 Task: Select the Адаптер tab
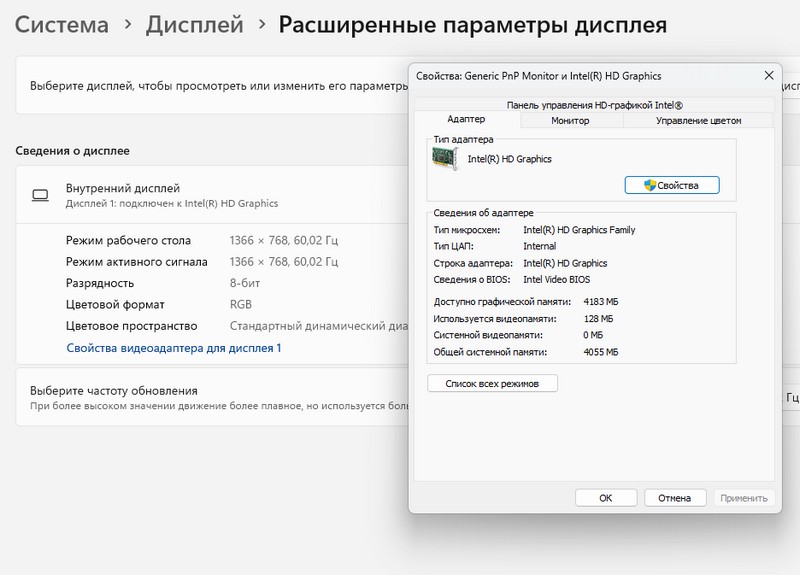pyautogui.click(x=466, y=120)
